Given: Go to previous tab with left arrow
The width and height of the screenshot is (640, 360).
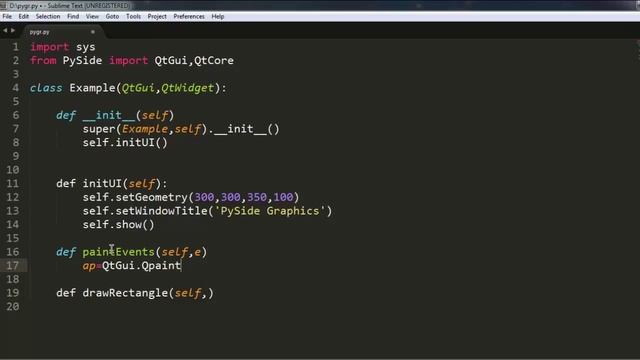Looking at the screenshot, I should 5,31.
